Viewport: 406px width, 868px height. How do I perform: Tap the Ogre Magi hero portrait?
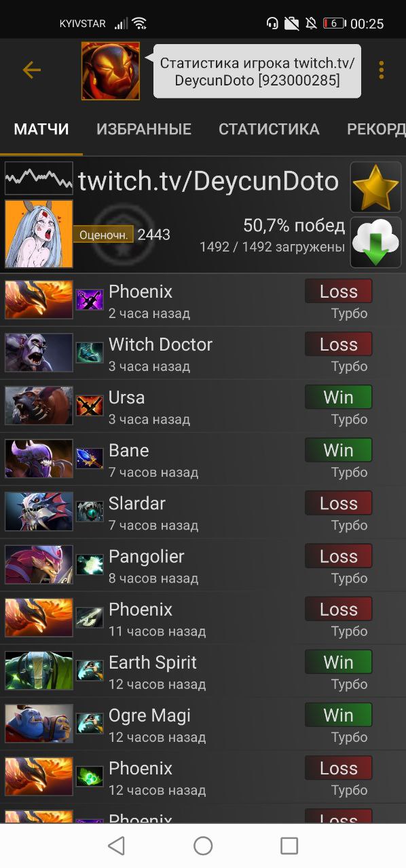(39, 724)
